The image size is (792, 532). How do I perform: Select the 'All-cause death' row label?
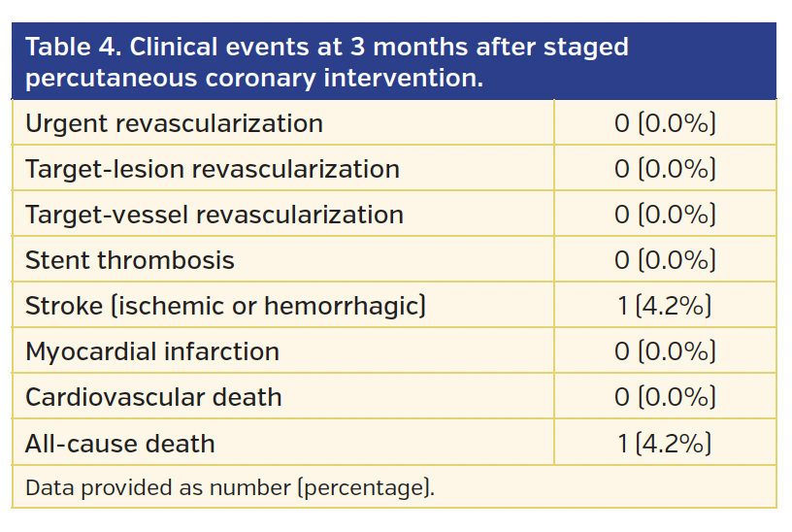click(120, 444)
